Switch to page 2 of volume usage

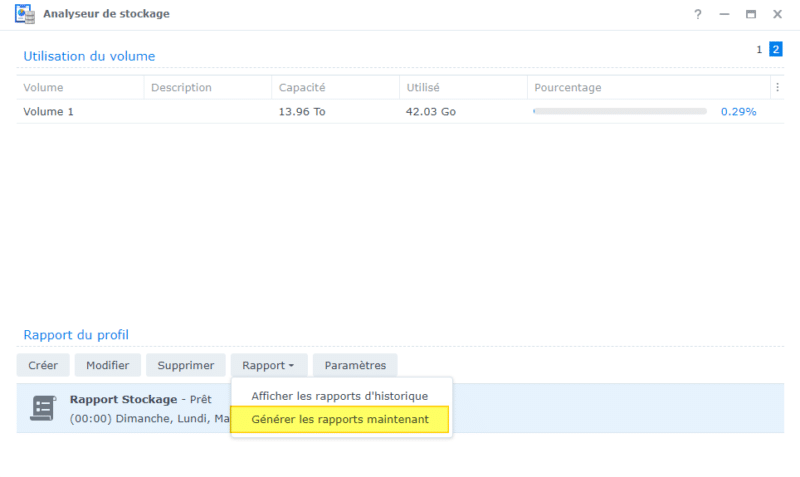pyautogui.click(x=775, y=49)
